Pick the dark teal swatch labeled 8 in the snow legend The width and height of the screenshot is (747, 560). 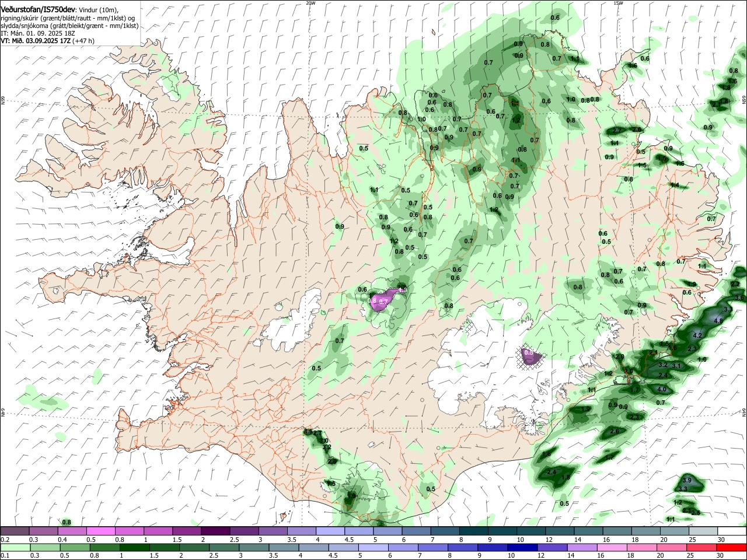coord(474,531)
